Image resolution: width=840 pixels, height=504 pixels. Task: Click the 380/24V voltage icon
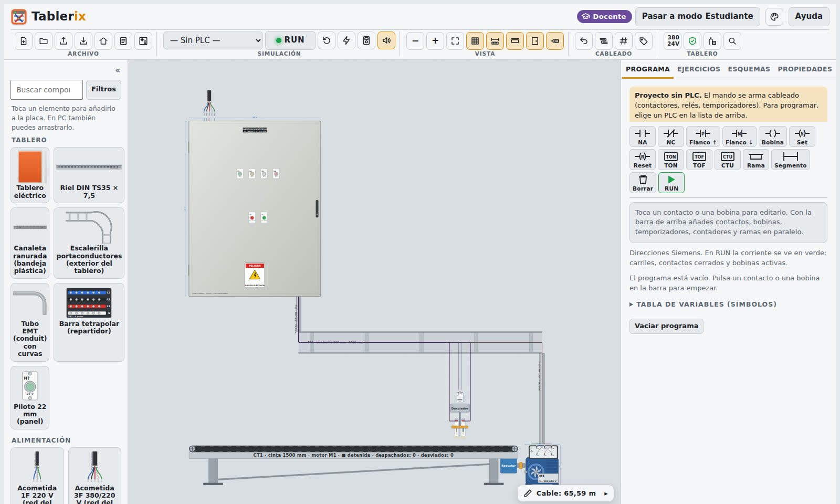click(673, 41)
